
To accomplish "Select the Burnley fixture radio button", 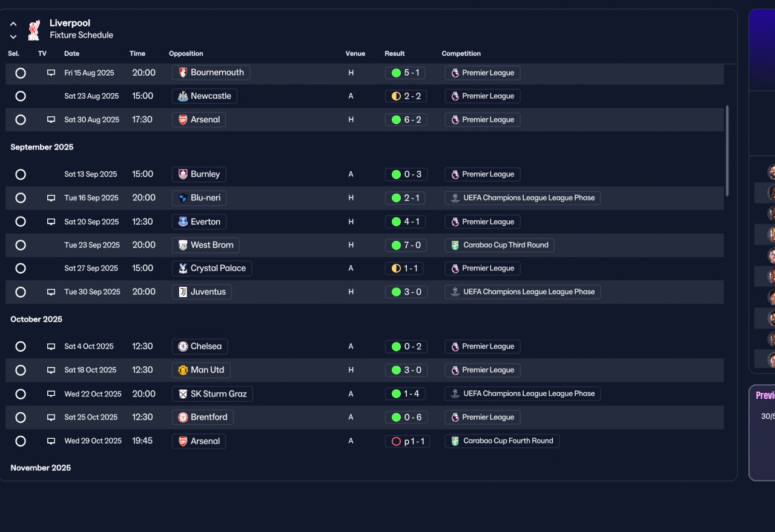I will [21, 174].
